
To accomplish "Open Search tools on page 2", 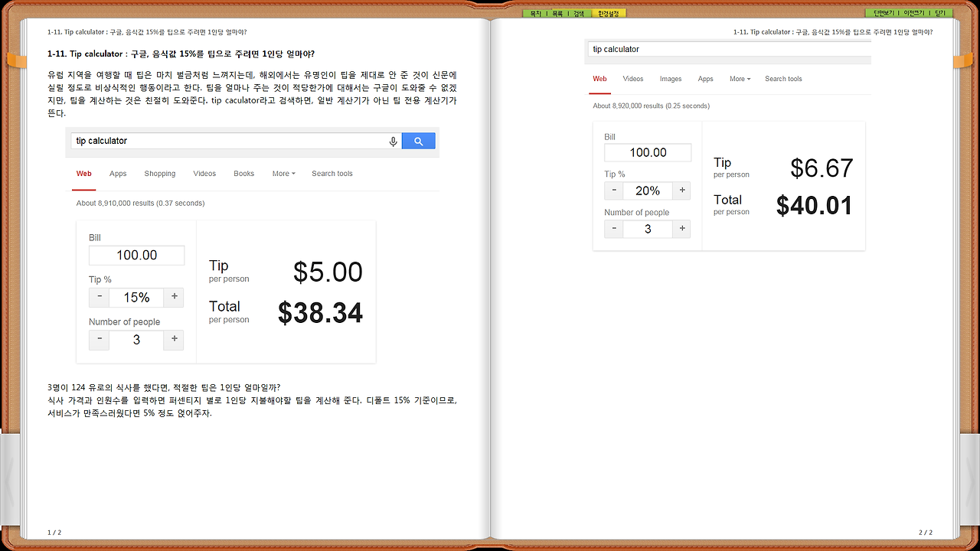I will click(x=783, y=79).
